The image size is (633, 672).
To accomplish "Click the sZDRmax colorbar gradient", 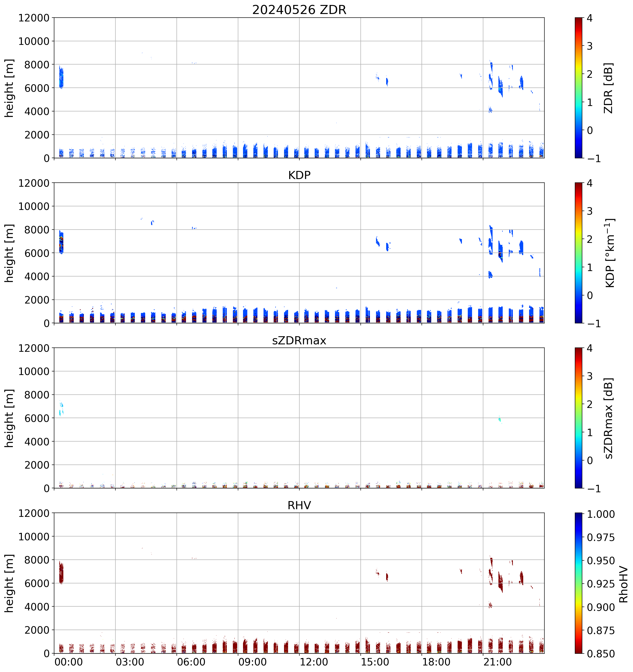I will 579,418.
